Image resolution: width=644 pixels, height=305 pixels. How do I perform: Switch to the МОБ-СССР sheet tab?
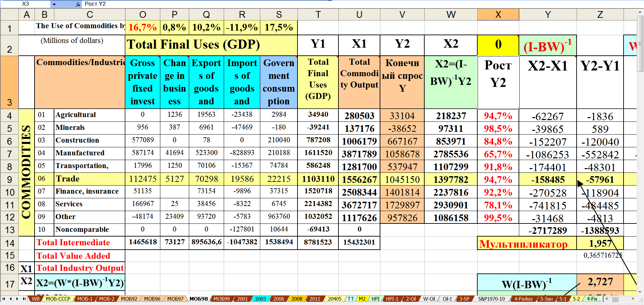[58, 299]
